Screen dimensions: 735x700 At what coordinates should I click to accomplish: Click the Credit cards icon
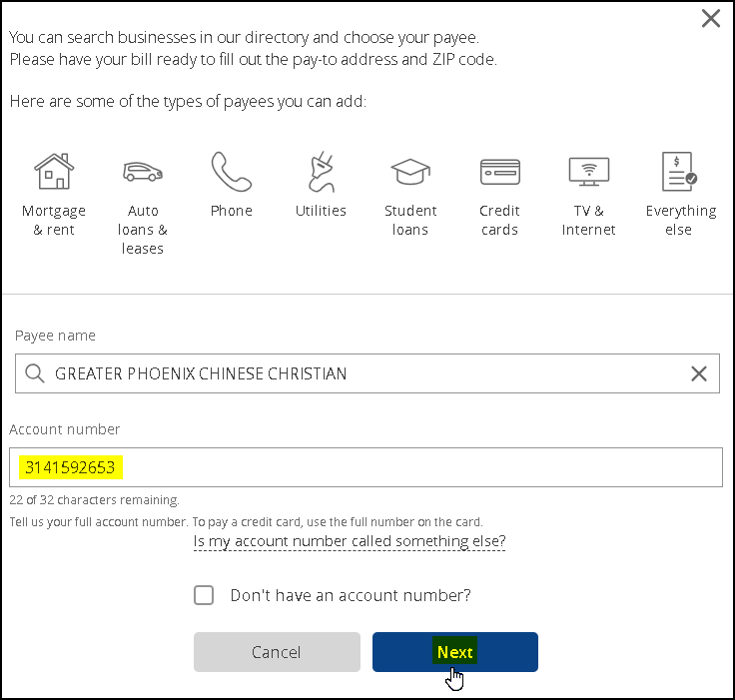pyautogui.click(x=499, y=172)
